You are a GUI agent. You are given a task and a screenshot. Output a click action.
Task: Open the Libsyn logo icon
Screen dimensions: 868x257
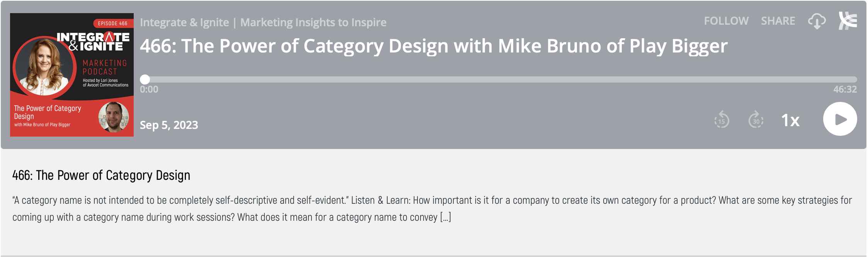click(x=848, y=21)
